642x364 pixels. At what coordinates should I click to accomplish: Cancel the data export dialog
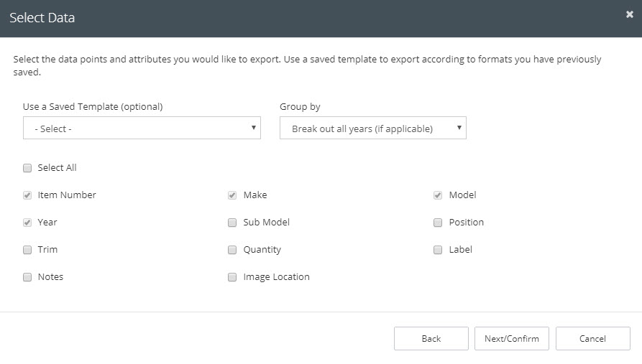(x=593, y=338)
